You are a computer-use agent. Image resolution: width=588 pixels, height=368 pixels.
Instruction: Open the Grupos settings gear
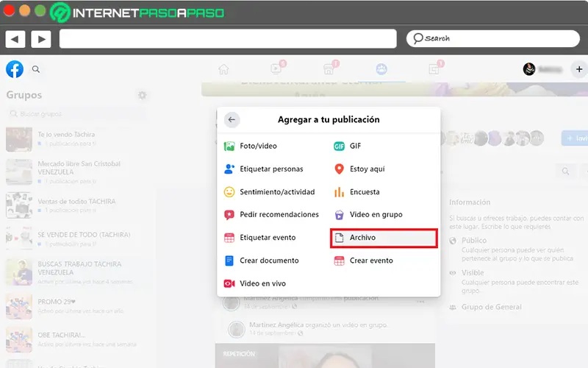coord(142,96)
